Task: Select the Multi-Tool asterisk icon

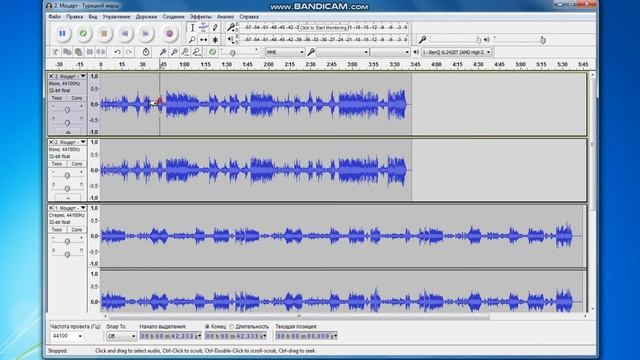Action: point(215,40)
